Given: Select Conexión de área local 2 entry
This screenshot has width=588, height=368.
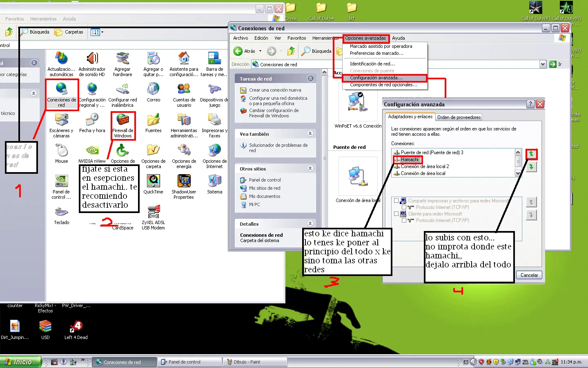Looking at the screenshot, I should pos(425,166).
